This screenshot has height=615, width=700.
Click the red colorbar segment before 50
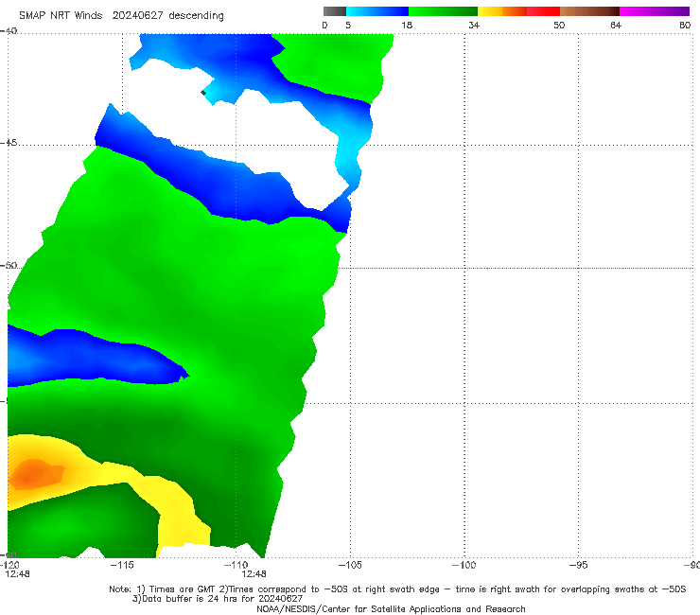click(x=543, y=11)
